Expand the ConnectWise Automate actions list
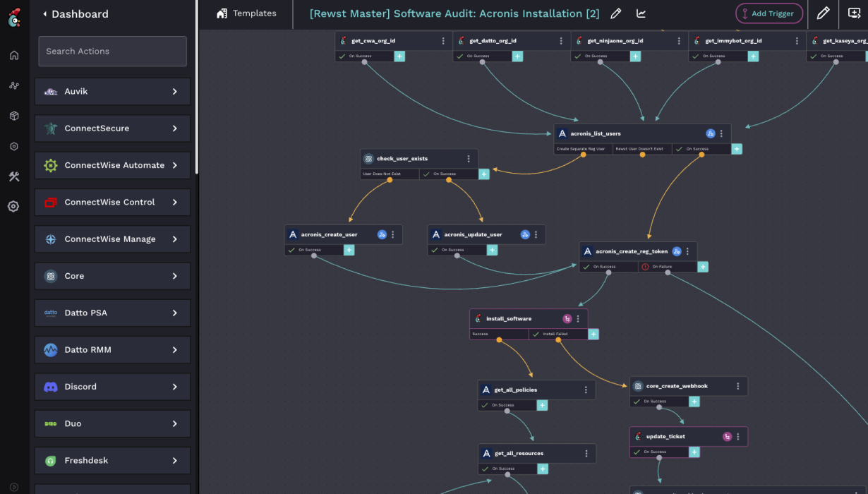 tap(112, 165)
